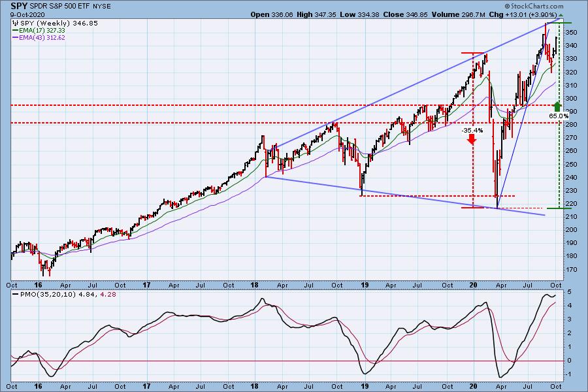Click the 220 price axis label
The height and width of the screenshot is (392, 588).
(x=572, y=204)
